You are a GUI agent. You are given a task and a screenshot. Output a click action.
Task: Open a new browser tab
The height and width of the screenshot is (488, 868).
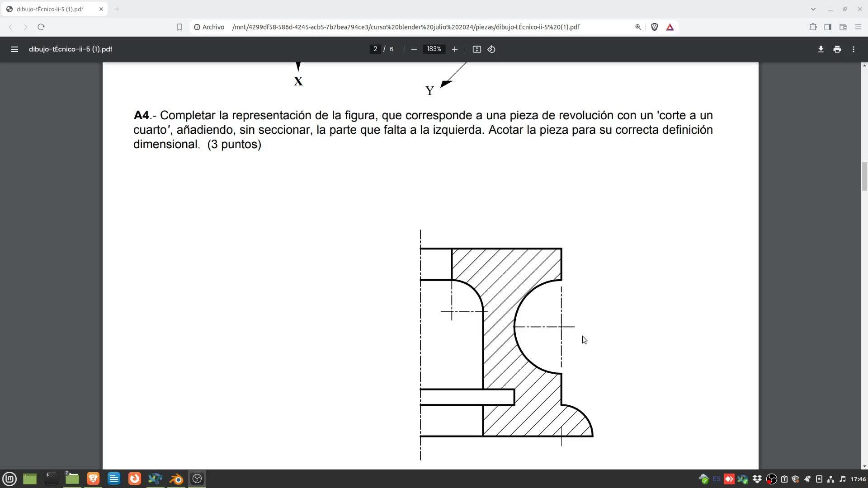[x=117, y=9]
